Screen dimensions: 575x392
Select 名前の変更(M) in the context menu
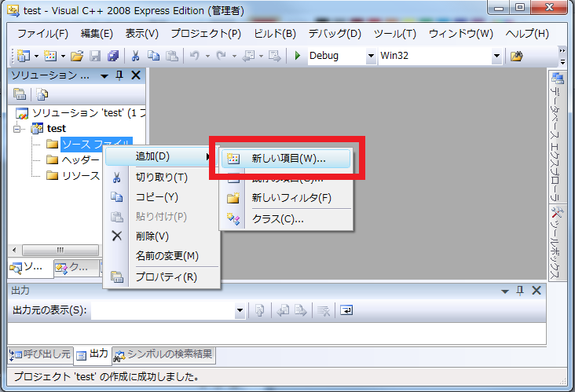pos(161,256)
